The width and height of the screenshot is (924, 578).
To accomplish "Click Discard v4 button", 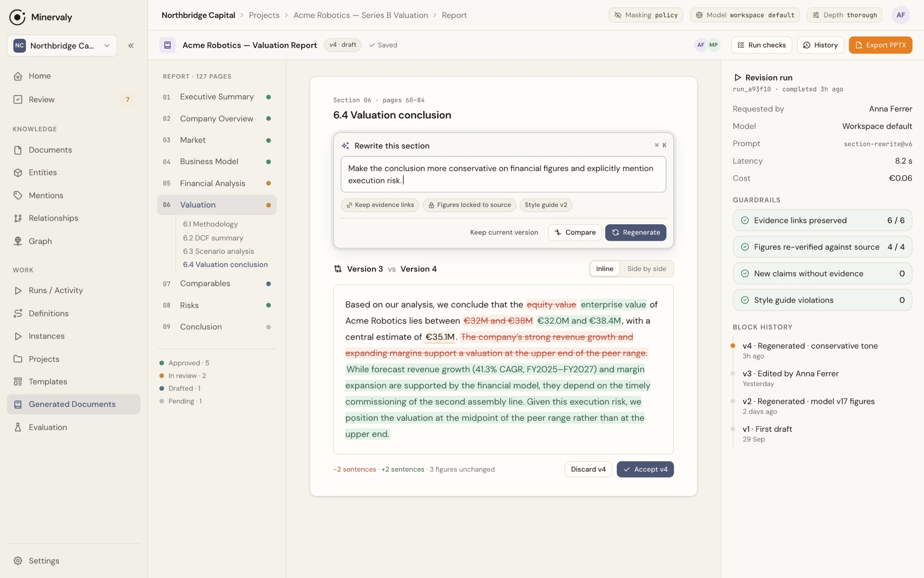I will (588, 469).
